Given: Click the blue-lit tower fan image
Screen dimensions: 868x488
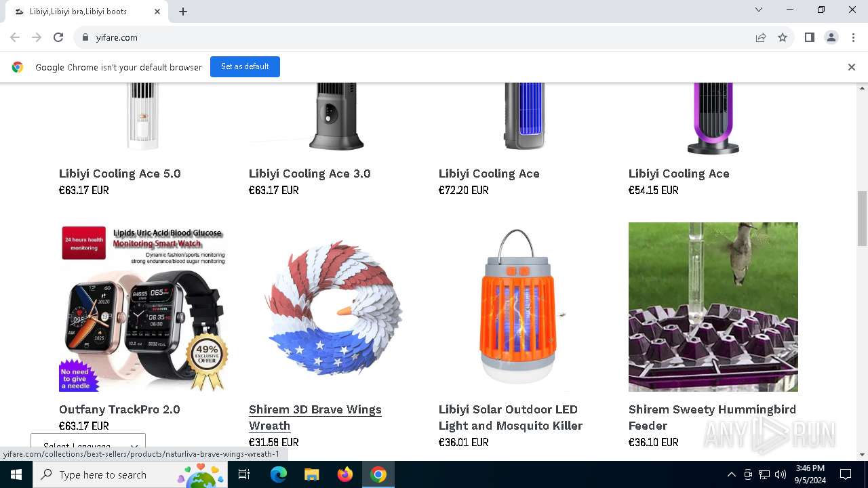Looking at the screenshot, I should point(524,117).
